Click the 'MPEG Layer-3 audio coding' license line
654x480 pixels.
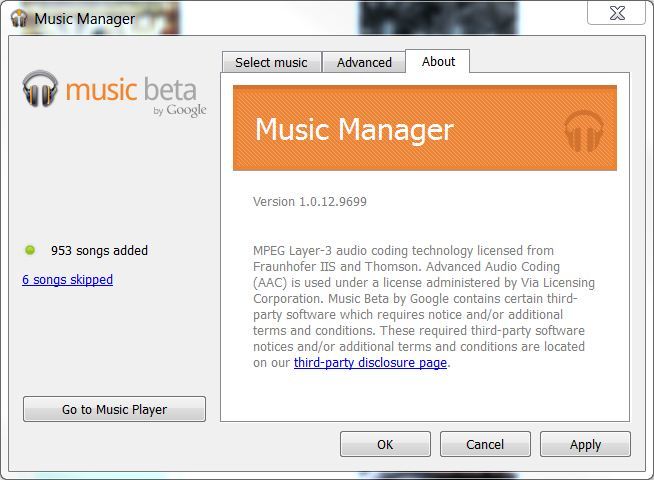point(403,251)
